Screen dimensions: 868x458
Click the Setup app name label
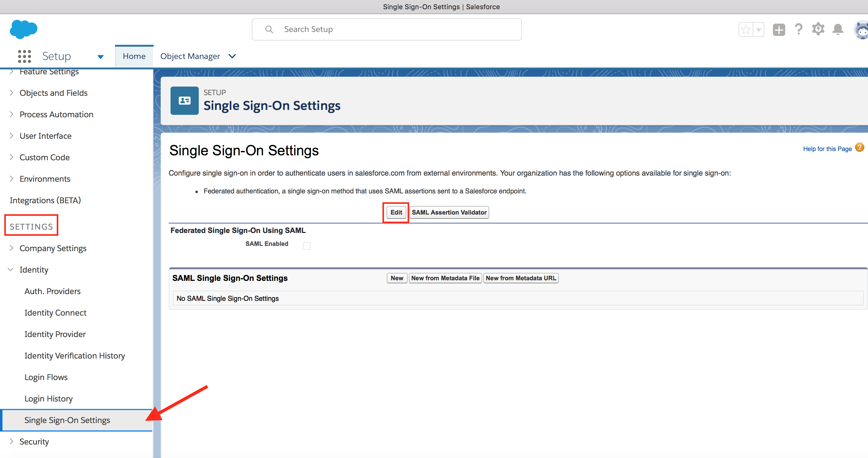(56, 56)
